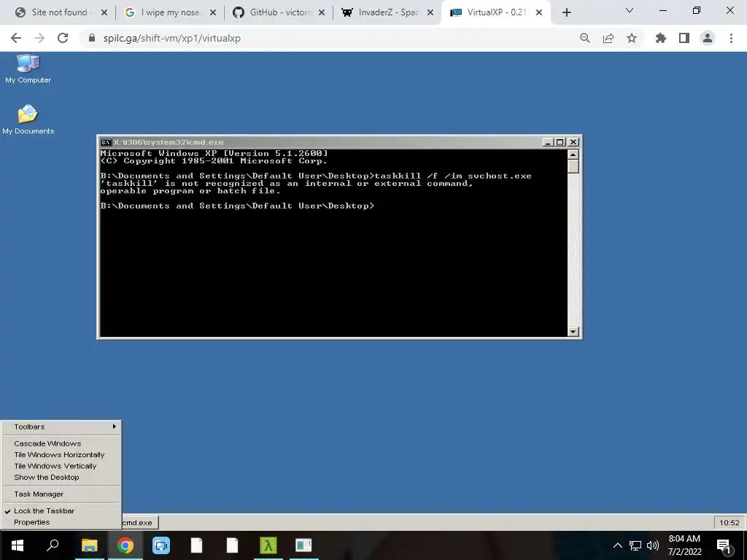Image resolution: width=747 pixels, height=560 pixels.
Task: Go back using the browser back arrow
Action: click(16, 38)
